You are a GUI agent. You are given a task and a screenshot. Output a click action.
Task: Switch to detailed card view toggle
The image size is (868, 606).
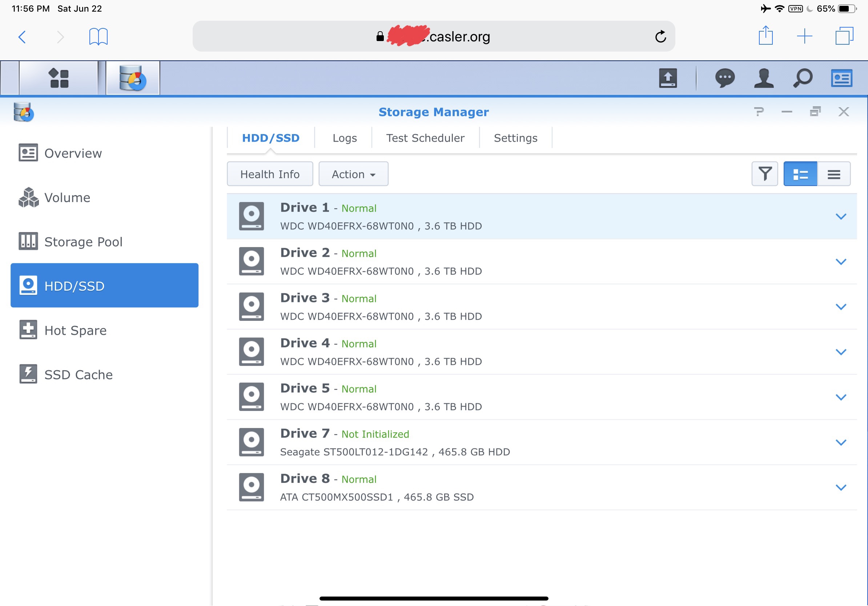[x=800, y=174]
